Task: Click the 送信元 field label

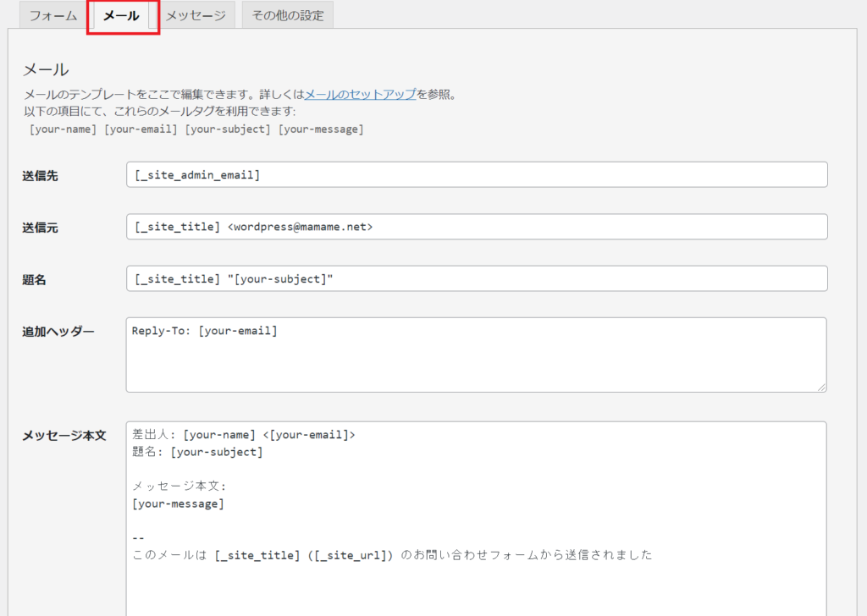Action: click(41, 228)
